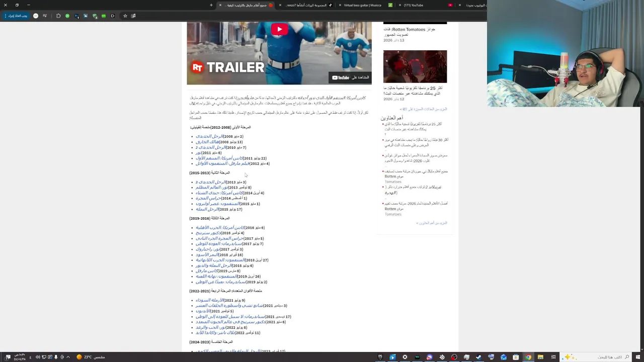The height and width of the screenshot is (362, 644).
Task: Open the volume speaker icon in system tray
Action: tap(38, 357)
